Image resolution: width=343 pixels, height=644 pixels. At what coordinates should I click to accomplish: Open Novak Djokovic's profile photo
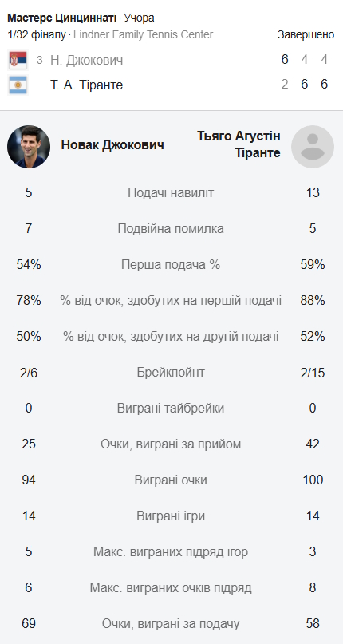(x=29, y=147)
